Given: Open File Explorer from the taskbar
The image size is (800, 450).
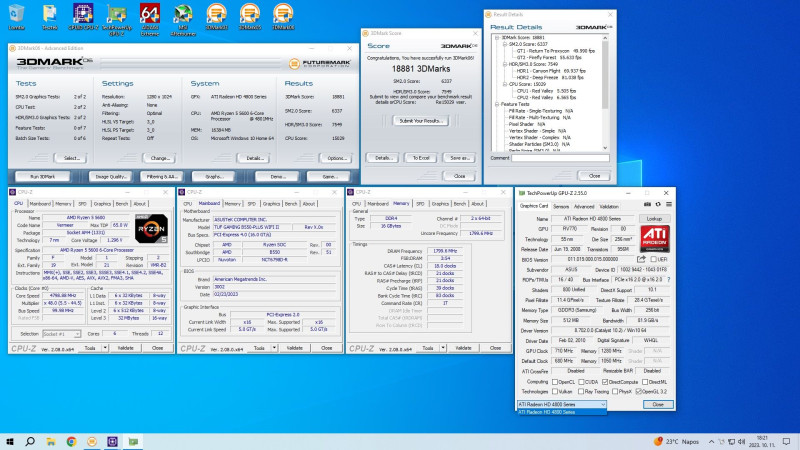Looking at the screenshot, I should point(51,441).
